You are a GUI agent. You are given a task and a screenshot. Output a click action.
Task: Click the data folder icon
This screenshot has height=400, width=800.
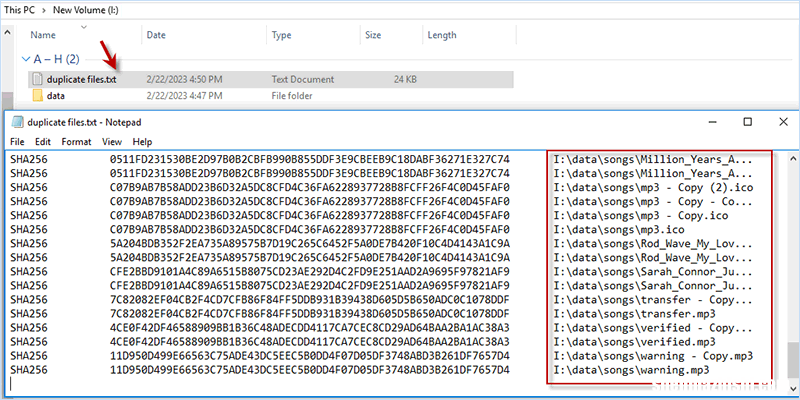click(x=37, y=95)
